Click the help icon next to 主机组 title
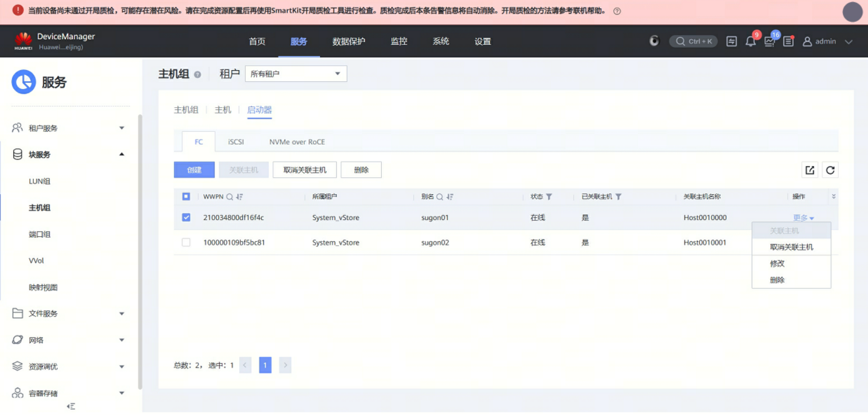This screenshot has height=415, width=868. tap(198, 75)
